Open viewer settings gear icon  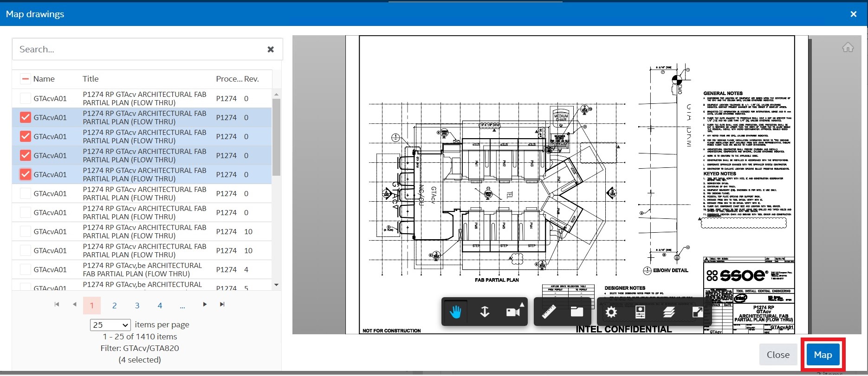[x=611, y=312]
